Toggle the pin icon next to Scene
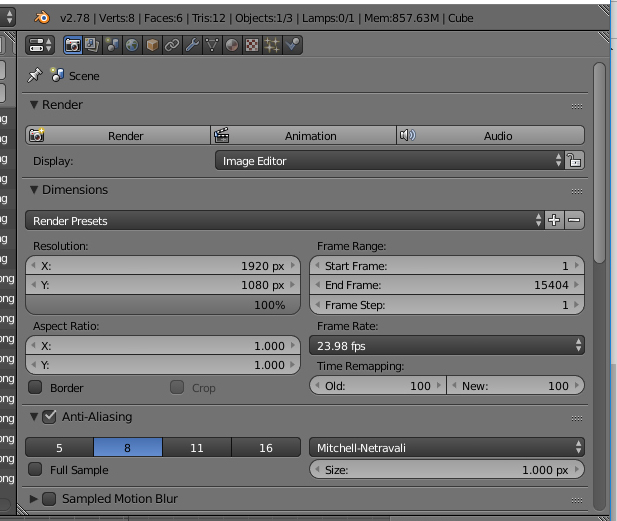The image size is (617, 521). (35, 75)
